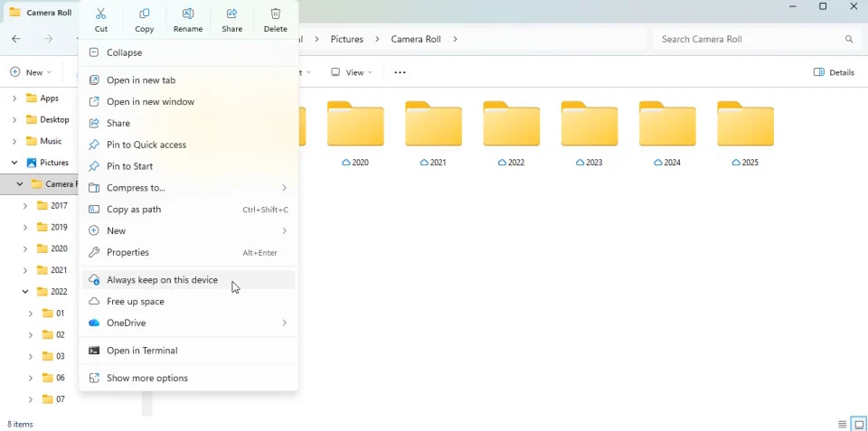Toggle the Details pane button
Image resolution: width=868 pixels, height=431 pixels.
point(834,72)
